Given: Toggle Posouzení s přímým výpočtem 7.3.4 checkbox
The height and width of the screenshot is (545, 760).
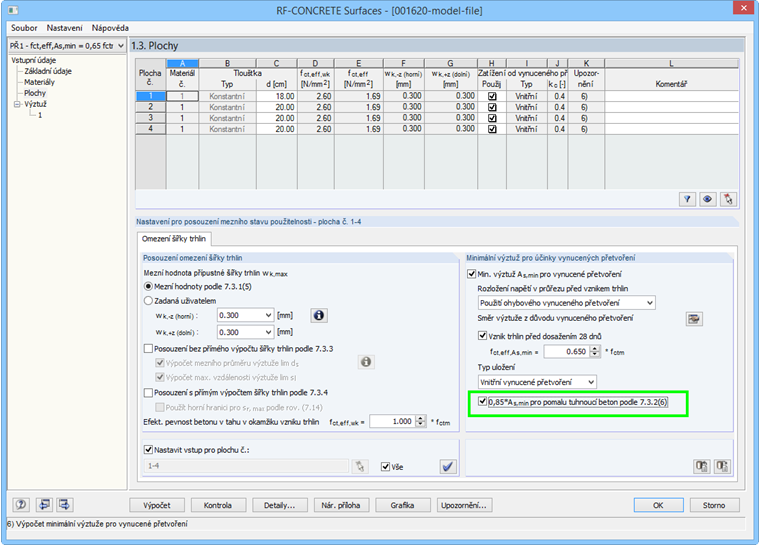Looking at the screenshot, I should click(148, 392).
